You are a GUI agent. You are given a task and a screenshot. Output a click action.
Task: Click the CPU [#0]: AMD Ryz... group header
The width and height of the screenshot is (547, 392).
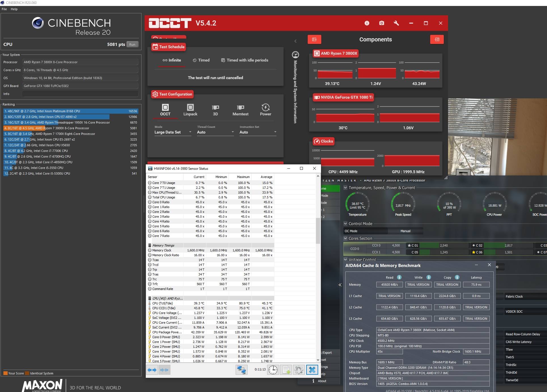click(x=210, y=298)
